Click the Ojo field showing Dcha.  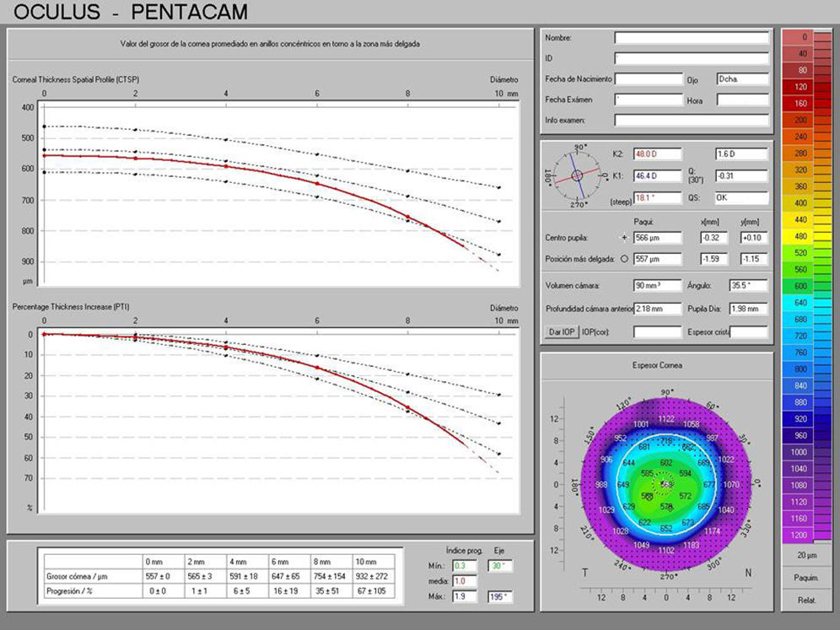coord(742,79)
